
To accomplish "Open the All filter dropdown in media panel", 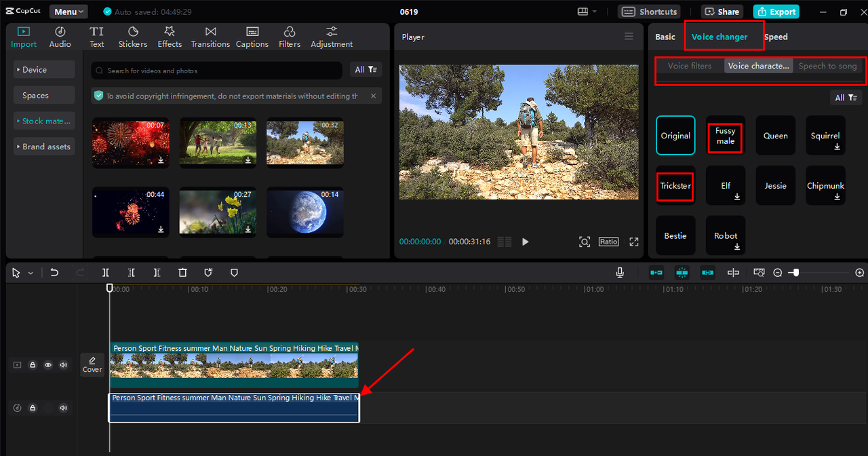I will pyautogui.click(x=366, y=70).
